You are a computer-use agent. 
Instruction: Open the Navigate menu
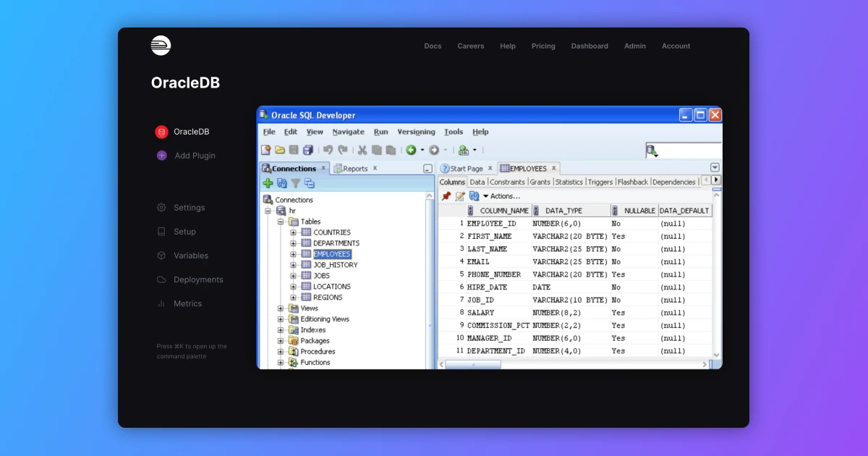pyautogui.click(x=349, y=132)
